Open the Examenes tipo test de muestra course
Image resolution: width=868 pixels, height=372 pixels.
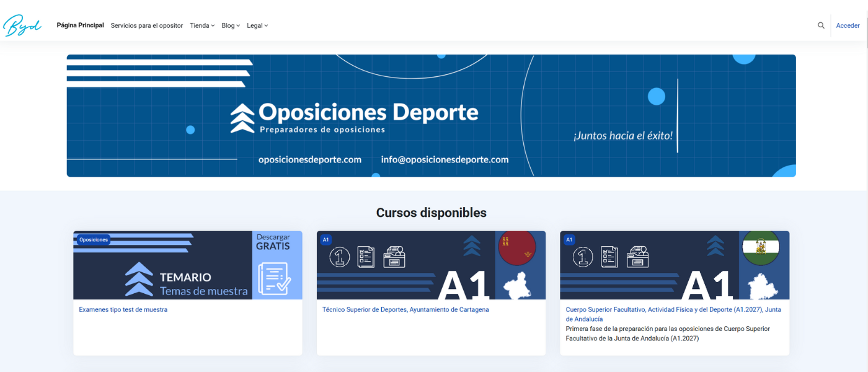point(122,309)
